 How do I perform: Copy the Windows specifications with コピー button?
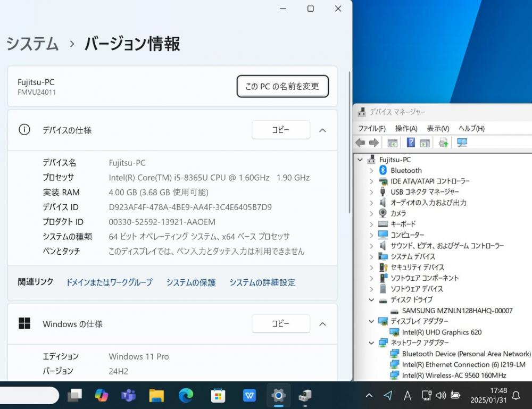point(280,324)
